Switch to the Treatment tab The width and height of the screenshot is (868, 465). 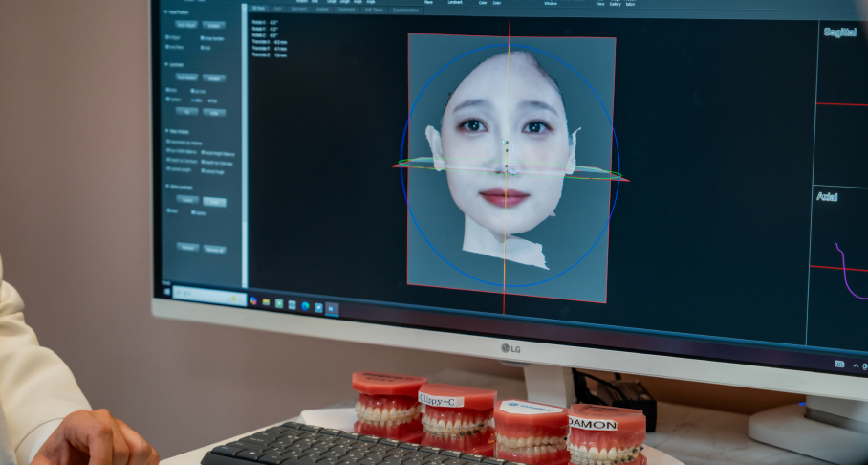pos(346,10)
